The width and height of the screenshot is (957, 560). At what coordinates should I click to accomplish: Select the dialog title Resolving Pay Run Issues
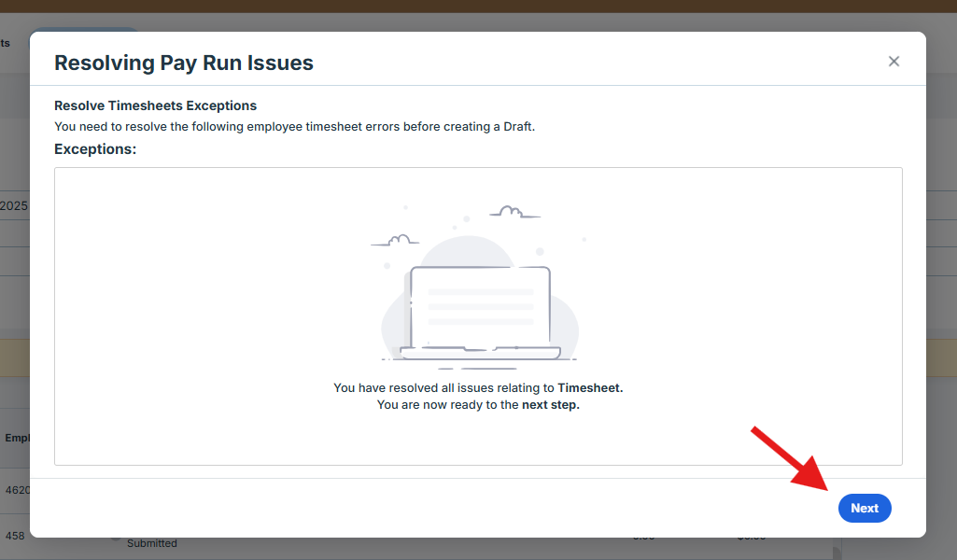point(184,63)
